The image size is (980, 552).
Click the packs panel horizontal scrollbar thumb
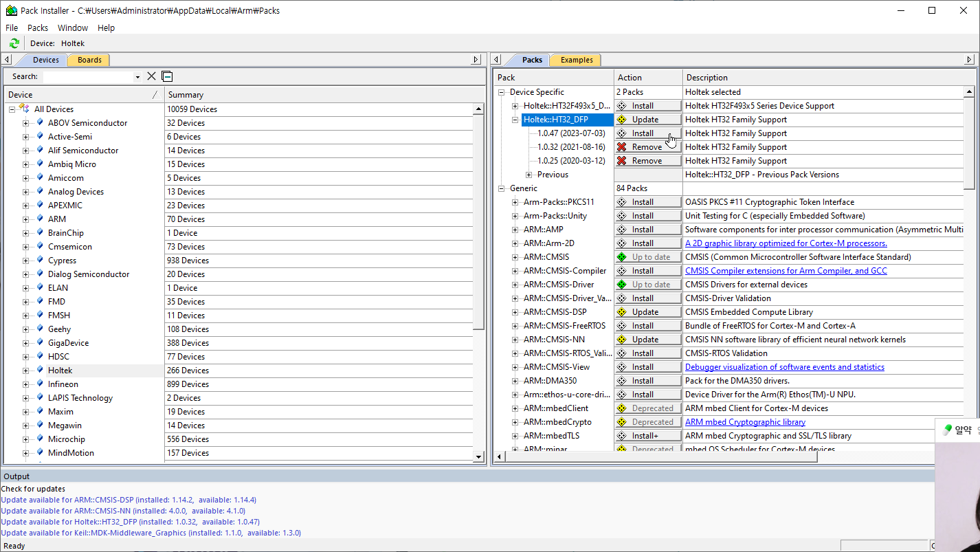coord(660,456)
